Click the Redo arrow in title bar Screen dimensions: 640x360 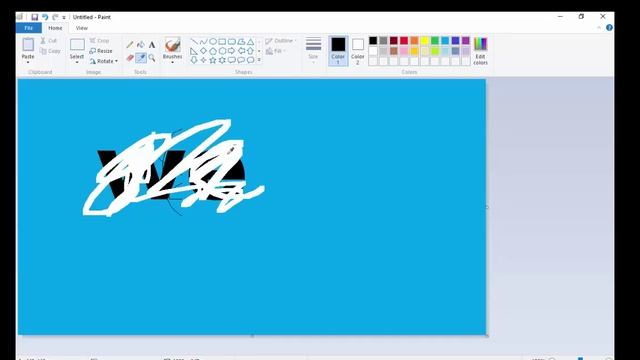coord(55,17)
